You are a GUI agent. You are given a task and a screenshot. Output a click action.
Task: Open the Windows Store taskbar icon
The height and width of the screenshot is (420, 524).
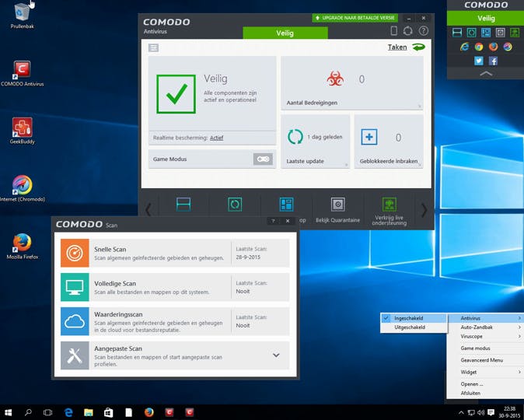tap(108, 412)
